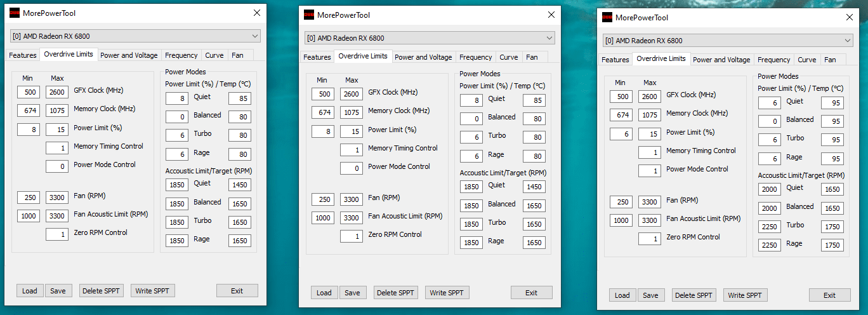Click Quiet temperature field in left window
This screenshot has width=868, height=315.
click(x=240, y=98)
